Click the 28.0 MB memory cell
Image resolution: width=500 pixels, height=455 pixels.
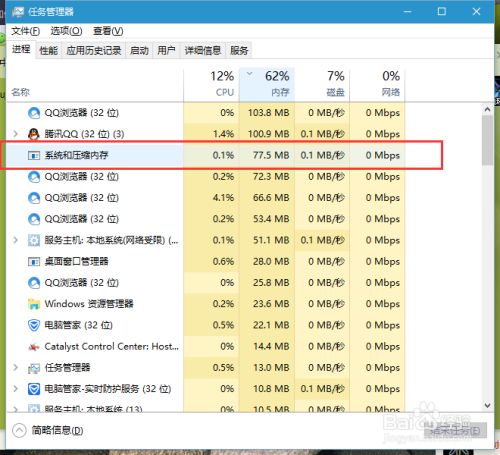(x=267, y=261)
